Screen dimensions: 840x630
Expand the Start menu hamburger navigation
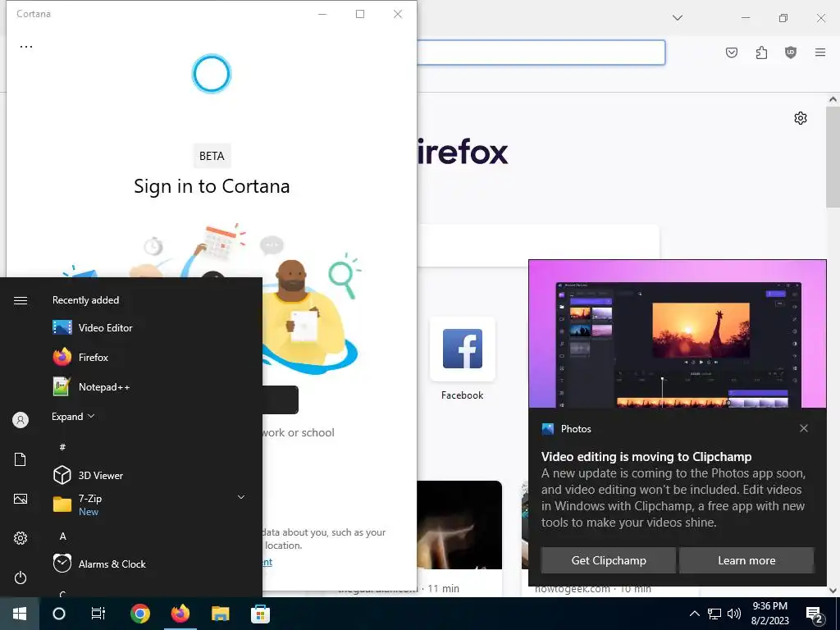21,300
